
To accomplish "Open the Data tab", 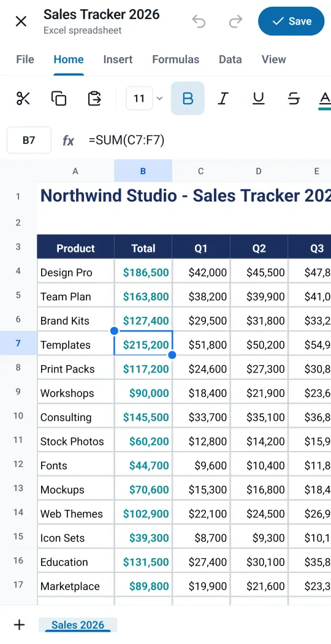I will click(230, 59).
